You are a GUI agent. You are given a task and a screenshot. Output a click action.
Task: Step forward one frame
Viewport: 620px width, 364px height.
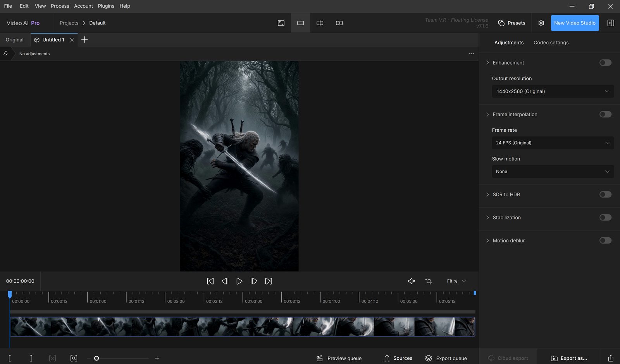coord(254,281)
